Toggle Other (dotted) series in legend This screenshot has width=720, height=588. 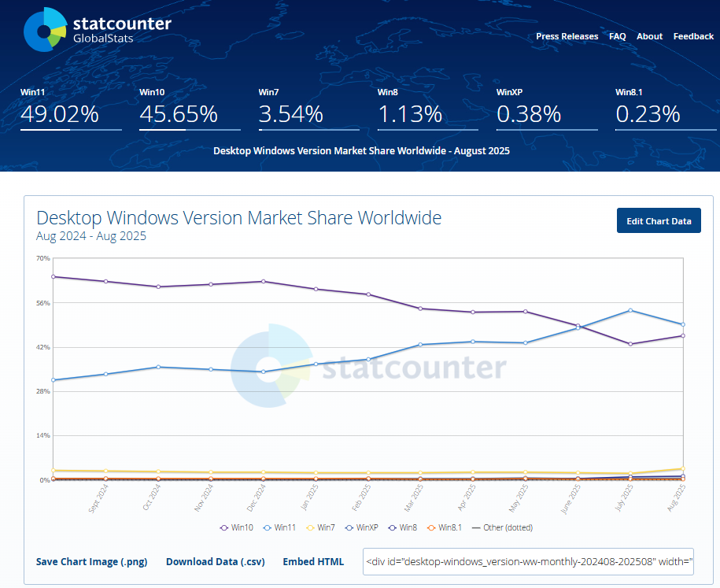(502, 528)
